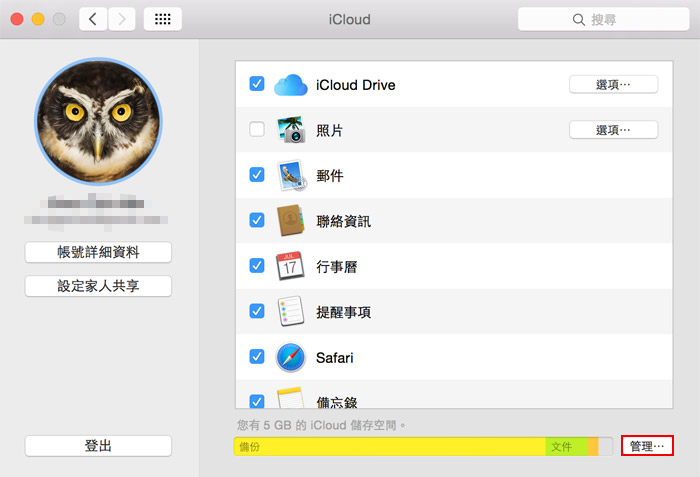Click the iCloud Drive cloud icon
This screenshot has width=700, height=477.
click(x=291, y=85)
